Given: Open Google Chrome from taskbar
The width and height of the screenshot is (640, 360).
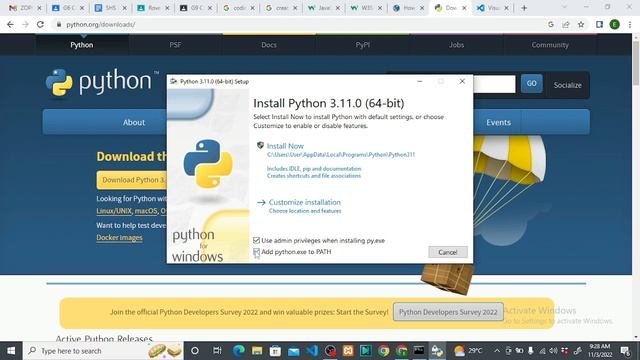Looking at the screenshot, I should coord(383,351).
